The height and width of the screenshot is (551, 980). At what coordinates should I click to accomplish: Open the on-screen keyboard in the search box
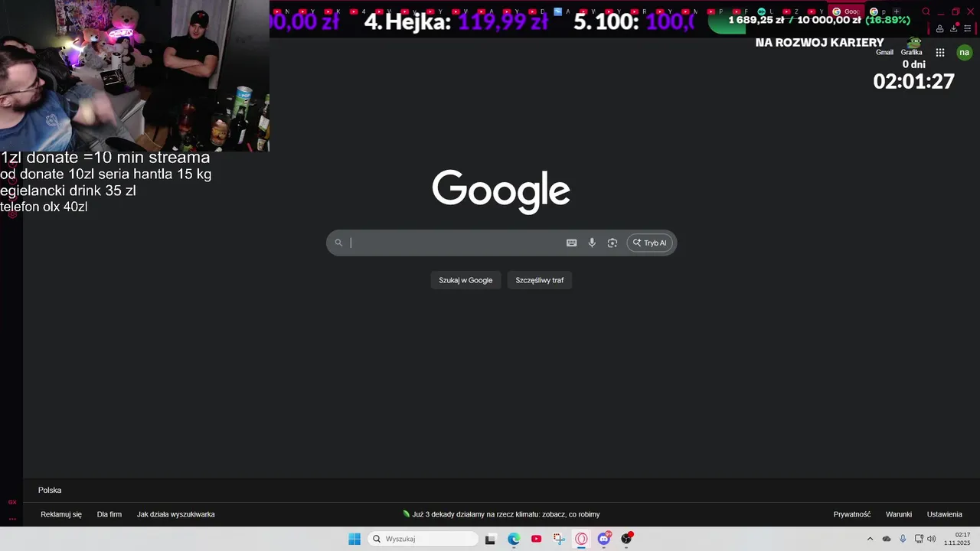(x=571, y=243)
